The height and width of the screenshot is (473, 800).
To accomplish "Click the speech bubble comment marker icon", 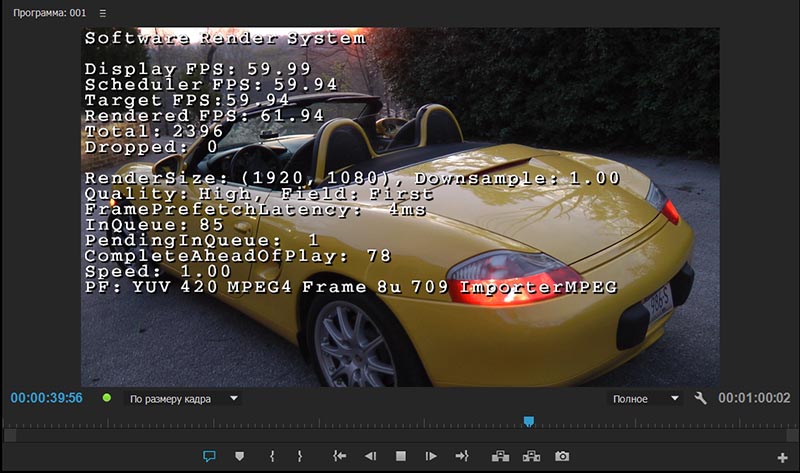I will (x=209, y=456).
